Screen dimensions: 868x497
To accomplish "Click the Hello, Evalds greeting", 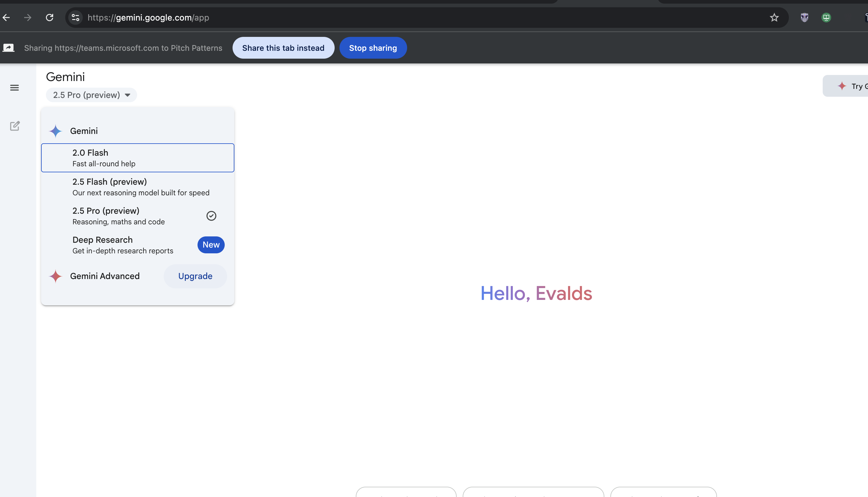I will 536,293.
